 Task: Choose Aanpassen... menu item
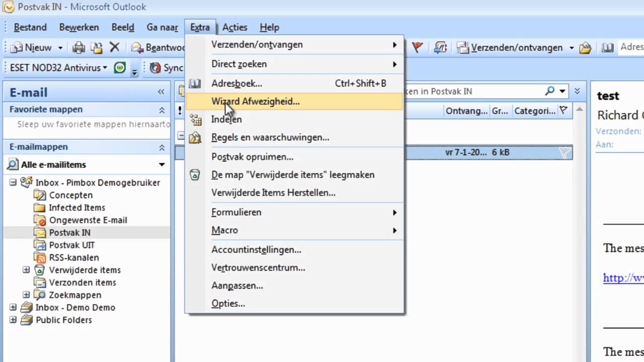[295, 286]
